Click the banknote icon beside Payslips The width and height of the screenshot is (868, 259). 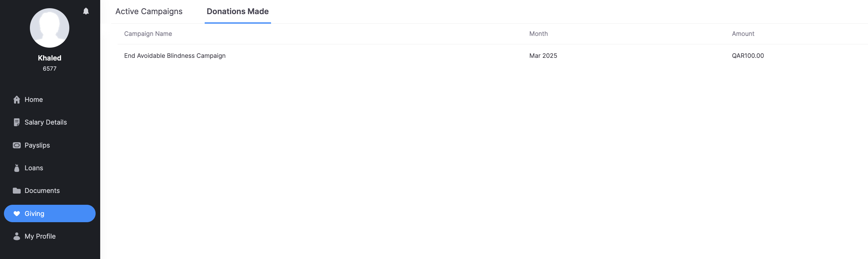click(x=16, y=145)
